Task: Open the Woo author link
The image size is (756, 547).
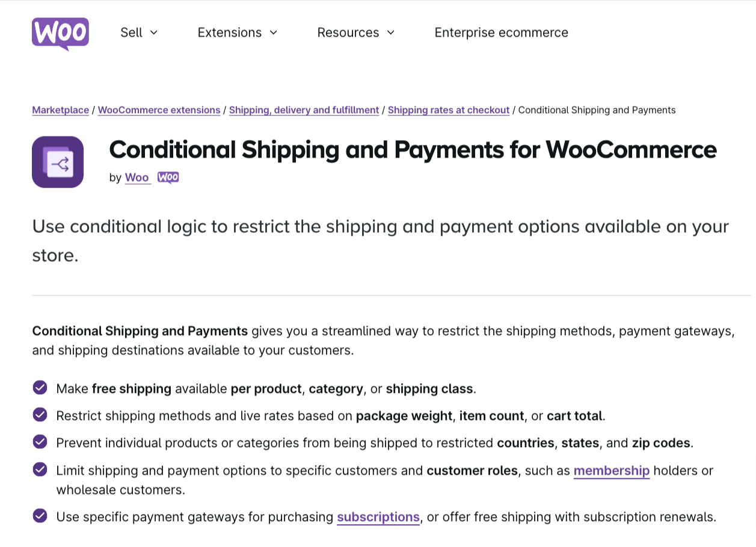Action: pos(137,178)
